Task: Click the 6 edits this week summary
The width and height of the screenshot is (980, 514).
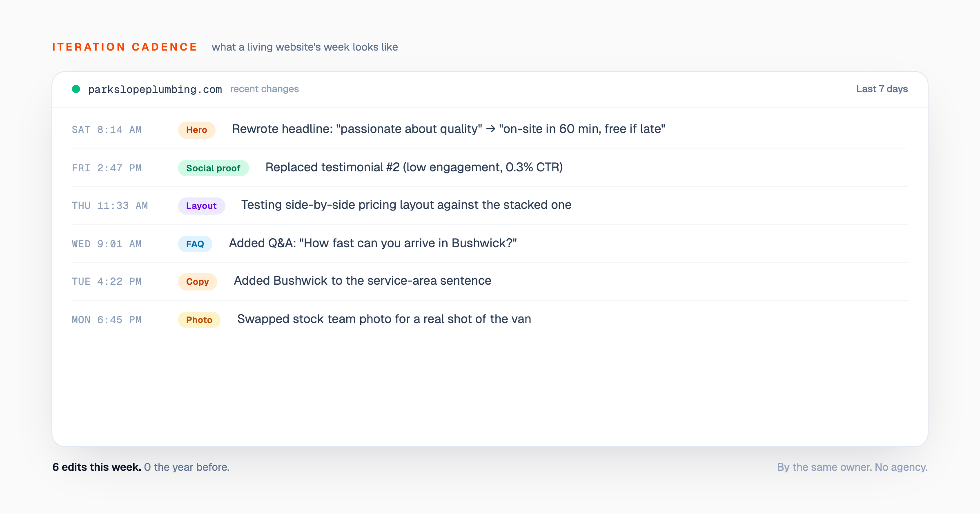Action: tap(97, 467)
